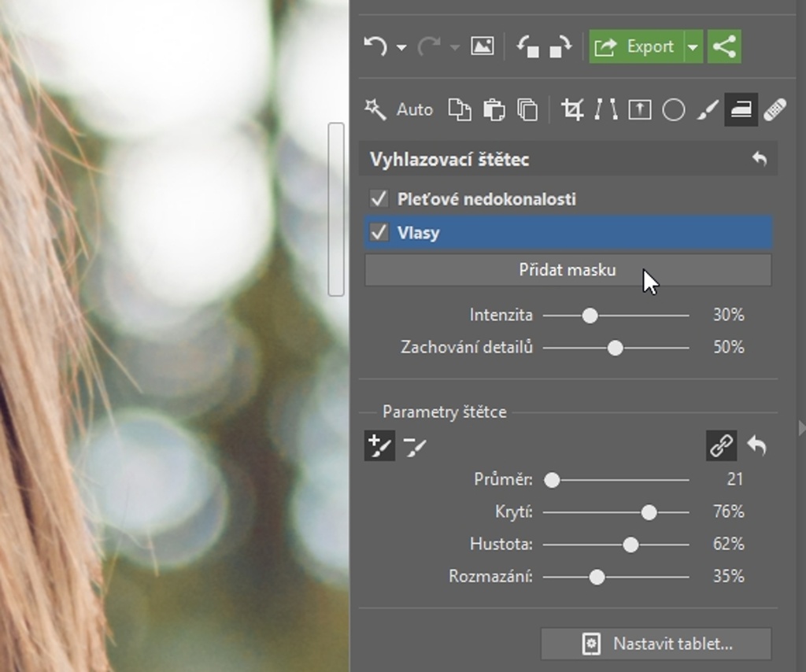Image resolution: width=806 pixels, height=672 pixels.
Task: Rotate the photo right
Action: (x=560, y=46)
